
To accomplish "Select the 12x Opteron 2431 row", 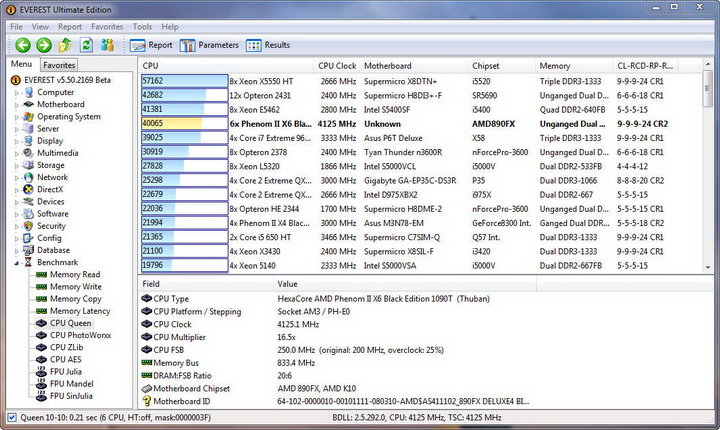I will (420, 95).
